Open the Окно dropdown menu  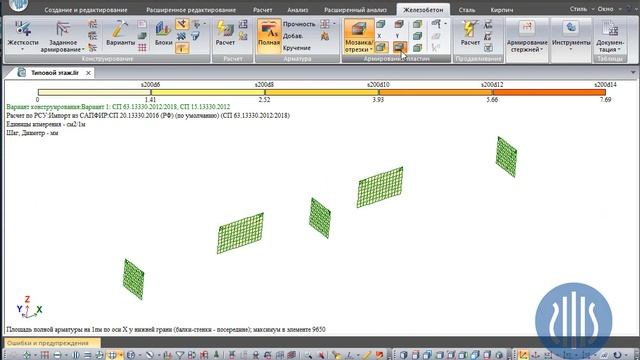pos(608,9)
